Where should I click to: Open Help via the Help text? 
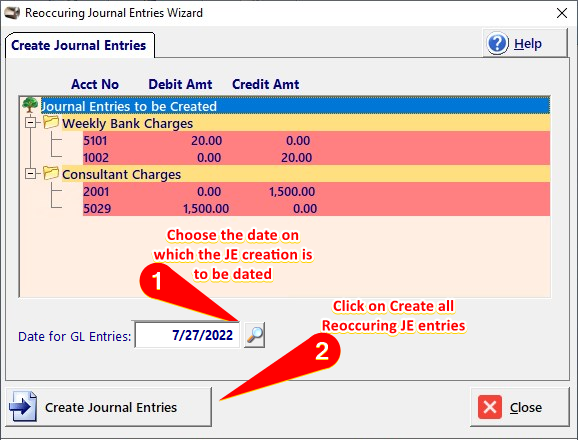click(x=528, y=44)
